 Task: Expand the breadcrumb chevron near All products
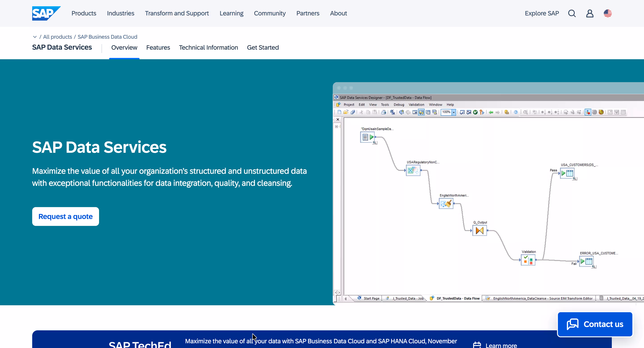(35, 37)
